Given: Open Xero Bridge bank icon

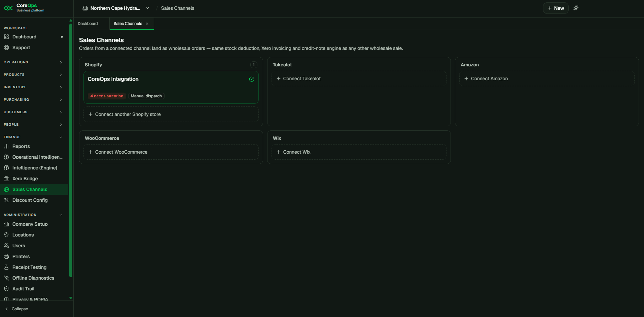Looking at the screenshot, I should click(6, 179).
